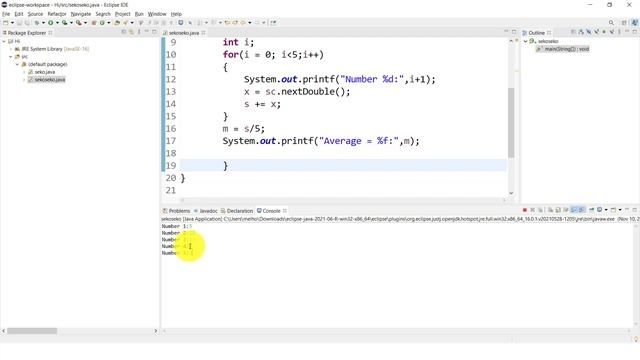This screenshot has height=360, width=640.
Task: Open the Refactor menu
Action: click(57, 14)
